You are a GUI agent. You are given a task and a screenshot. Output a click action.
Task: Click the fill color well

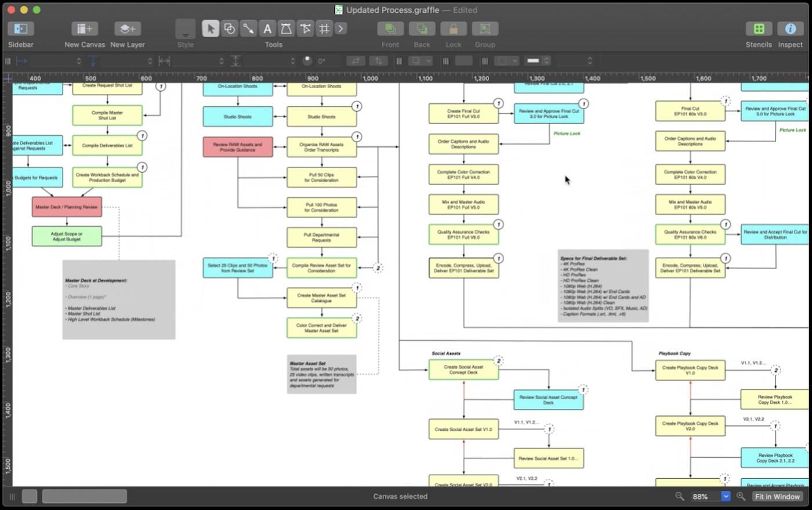point(463,60)
